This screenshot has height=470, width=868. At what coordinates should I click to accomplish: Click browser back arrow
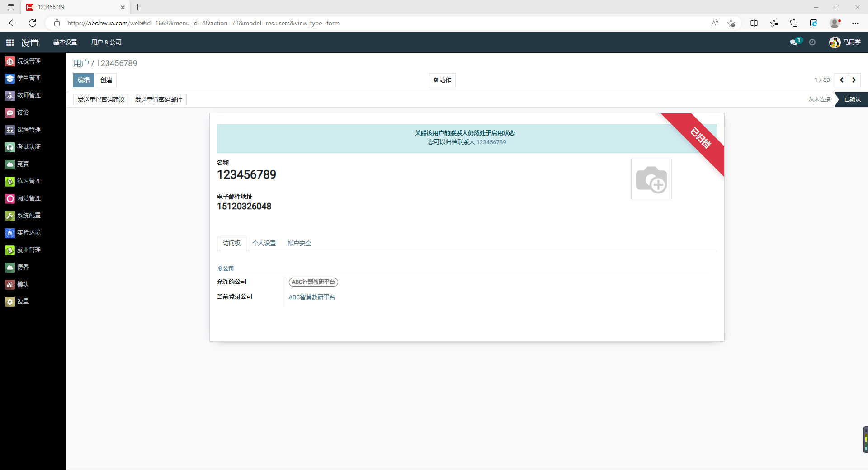13,23
